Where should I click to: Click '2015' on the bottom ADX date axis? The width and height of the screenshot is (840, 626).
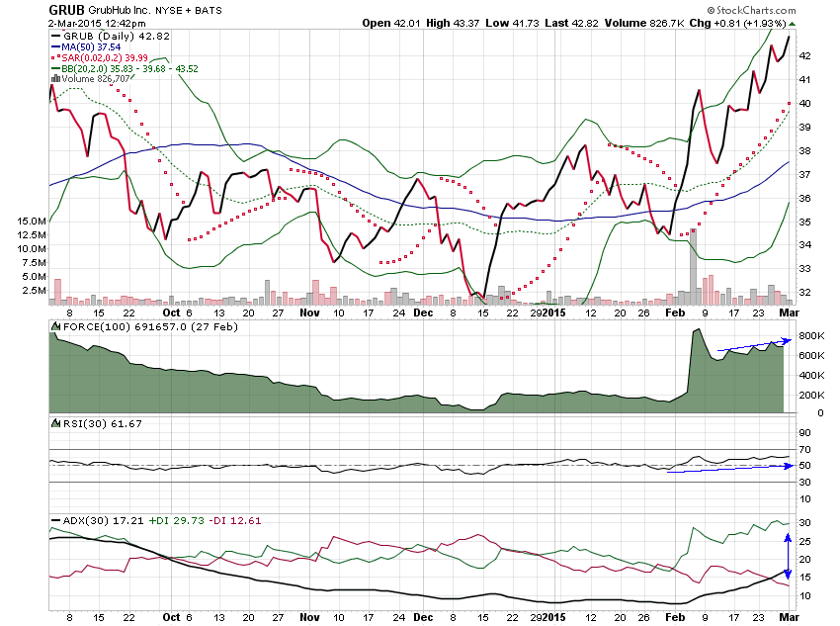tap(554, 617)
